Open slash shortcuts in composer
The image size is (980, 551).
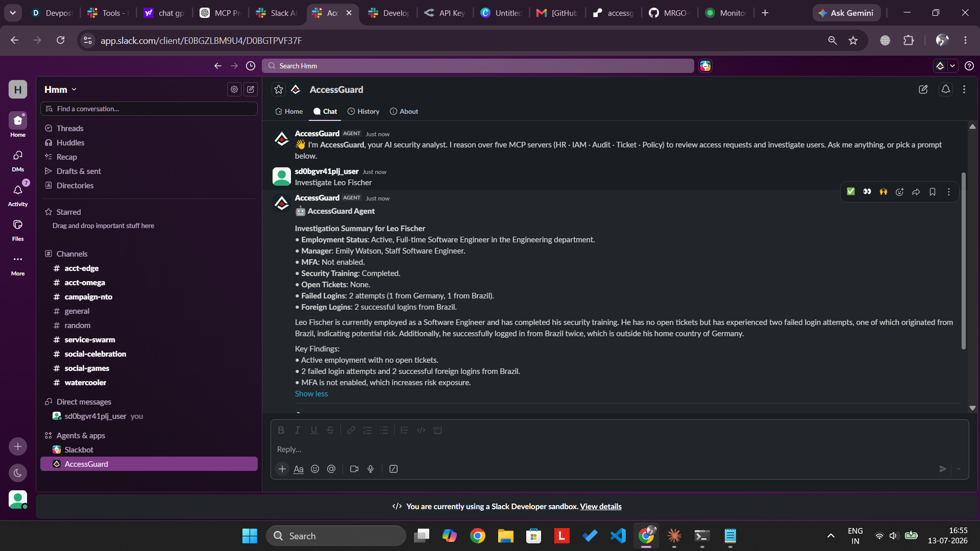(x=394, y=469)
